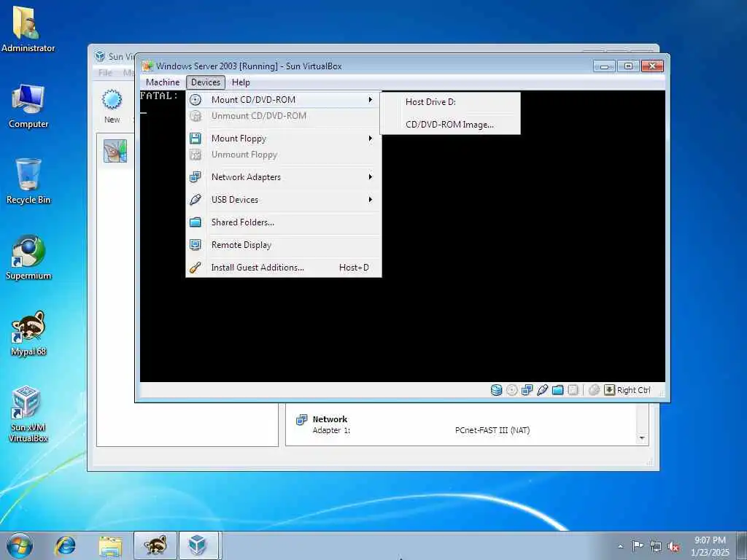
Task: Click the Guest Additions wrench icon
Action: tap(196, 268)
